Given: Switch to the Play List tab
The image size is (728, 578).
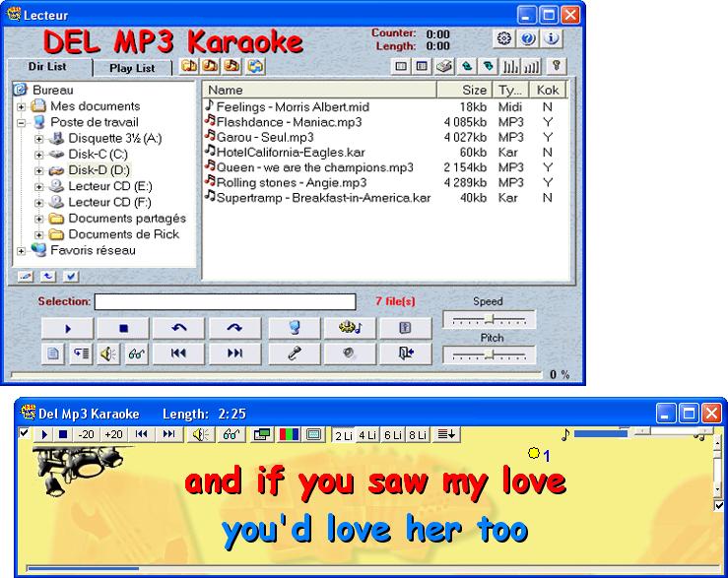Looking at the screenshot, I should [132, 68].
